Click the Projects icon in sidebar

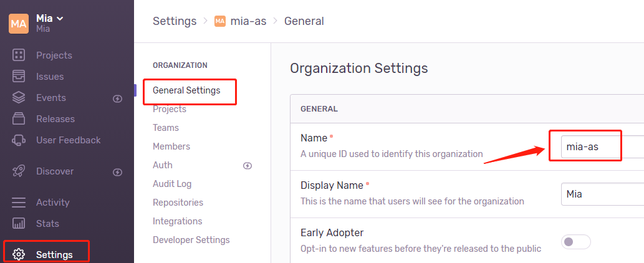coord(19,55)
